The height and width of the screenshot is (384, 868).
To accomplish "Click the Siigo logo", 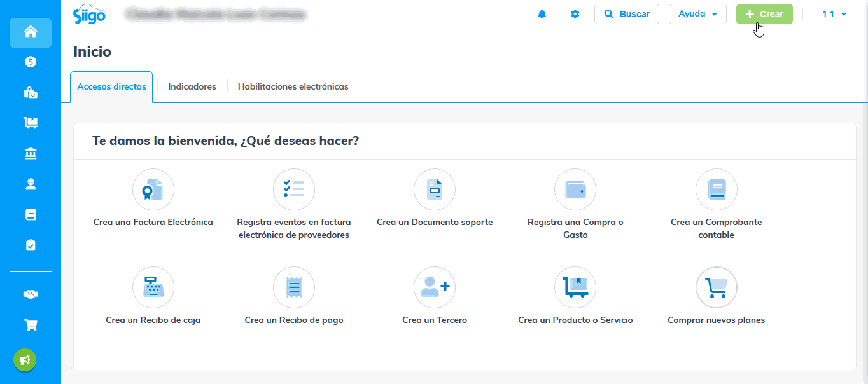I will [89, 14].
